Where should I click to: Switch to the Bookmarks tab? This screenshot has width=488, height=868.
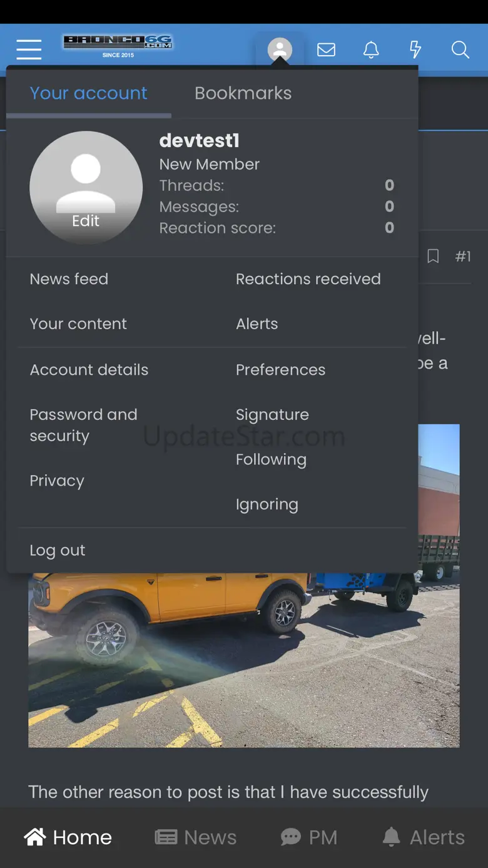pos(243,93)
